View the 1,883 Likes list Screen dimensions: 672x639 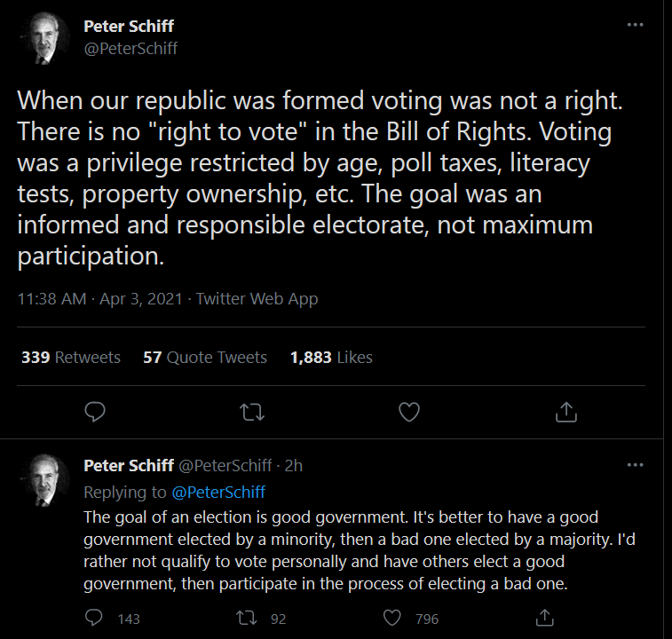pyautogui.click(x=331, y=357)
